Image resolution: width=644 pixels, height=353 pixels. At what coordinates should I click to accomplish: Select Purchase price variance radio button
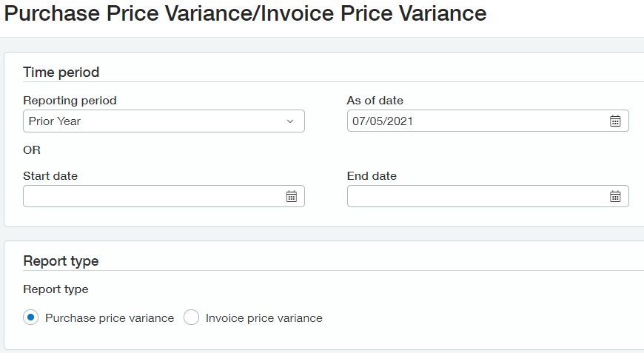click(31, 317)
